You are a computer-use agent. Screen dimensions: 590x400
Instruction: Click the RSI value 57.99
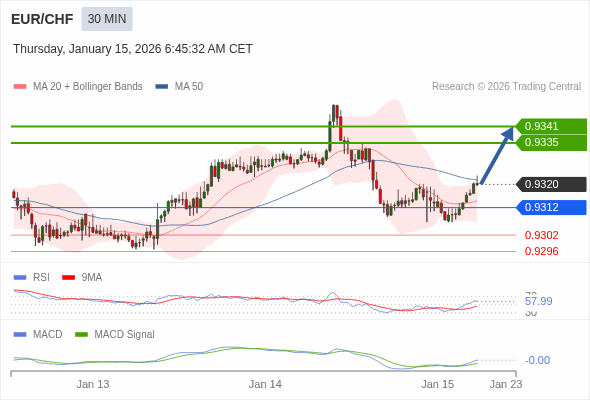click(538, 301)
